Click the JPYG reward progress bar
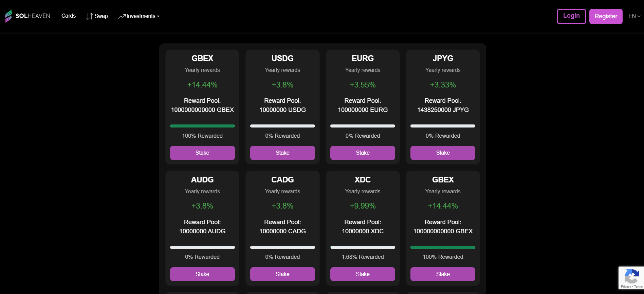Image resolution: width=644 pixels, height=294 pixels. (x=443, y=126)
